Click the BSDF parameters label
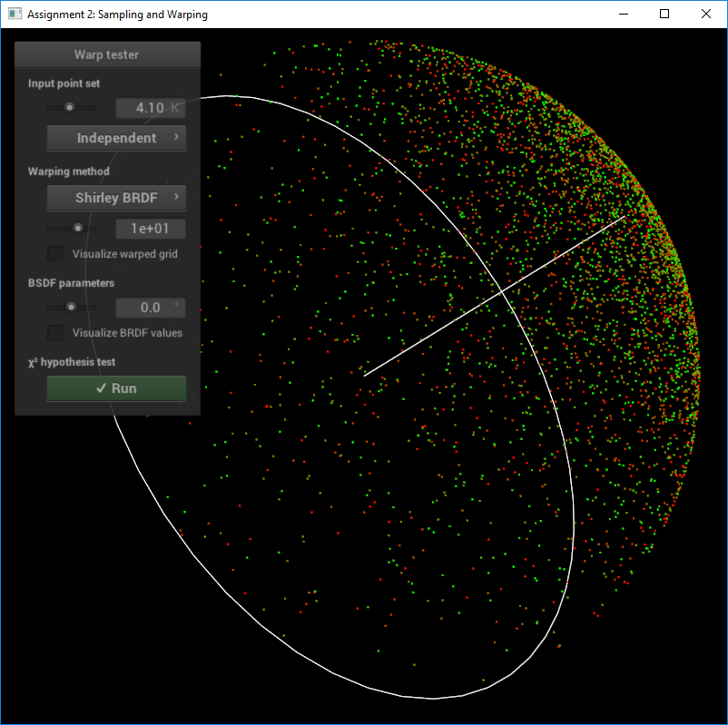Viewport: 728px width, 725px height. [71, 283]
